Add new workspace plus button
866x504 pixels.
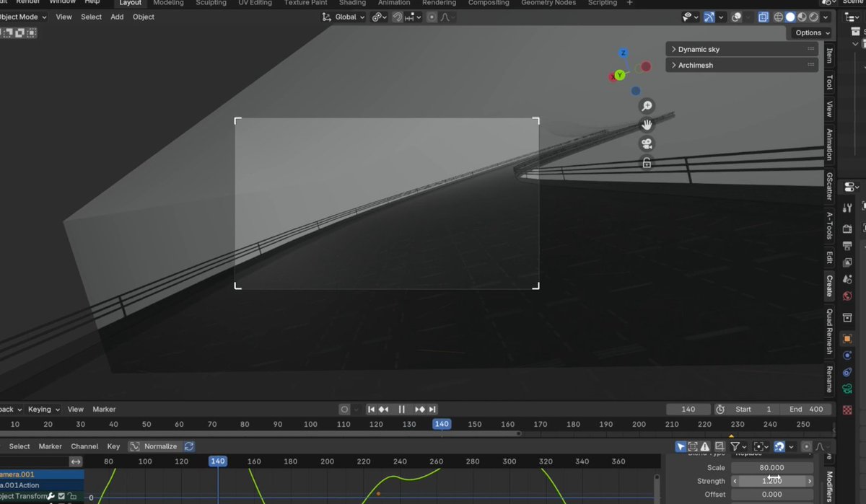[x=629, y=3]
